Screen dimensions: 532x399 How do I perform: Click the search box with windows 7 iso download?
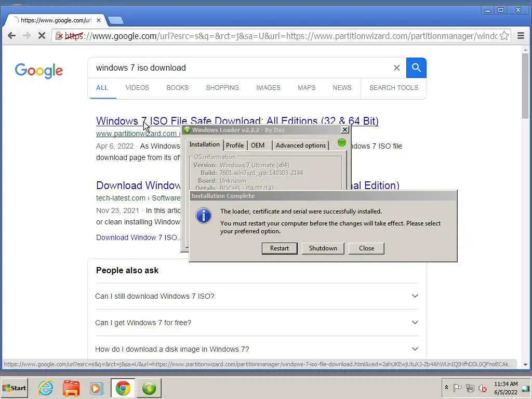coord(241,68)
